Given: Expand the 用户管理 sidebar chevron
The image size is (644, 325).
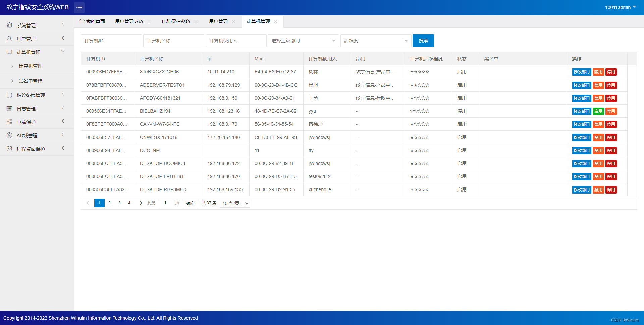Looking at the screenshot, I should click(63, 38).
